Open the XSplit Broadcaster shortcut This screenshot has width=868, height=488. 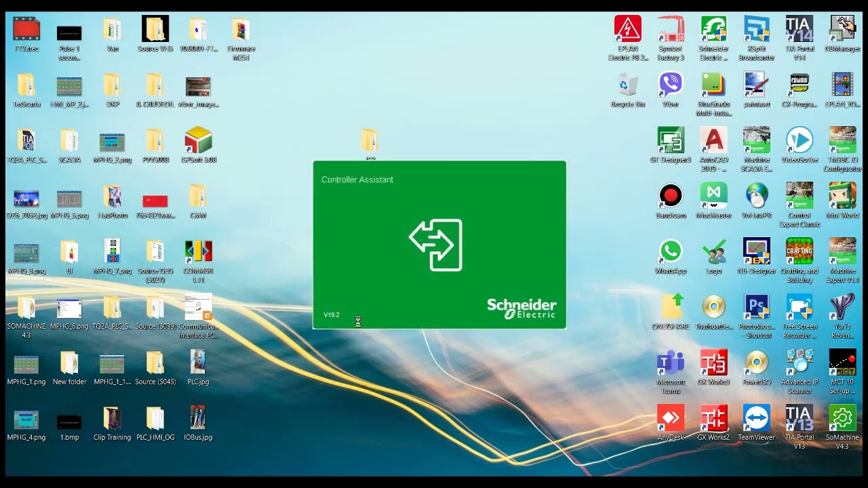point(756,29)
